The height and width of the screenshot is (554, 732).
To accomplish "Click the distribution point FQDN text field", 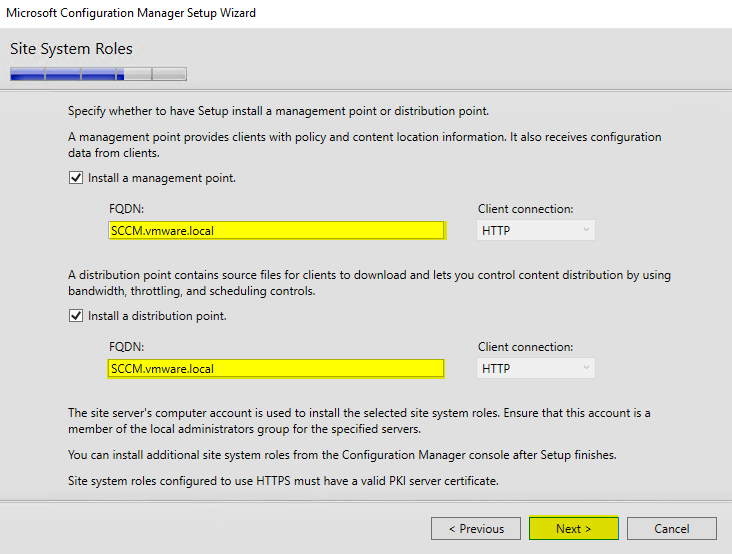I will 276,368.
